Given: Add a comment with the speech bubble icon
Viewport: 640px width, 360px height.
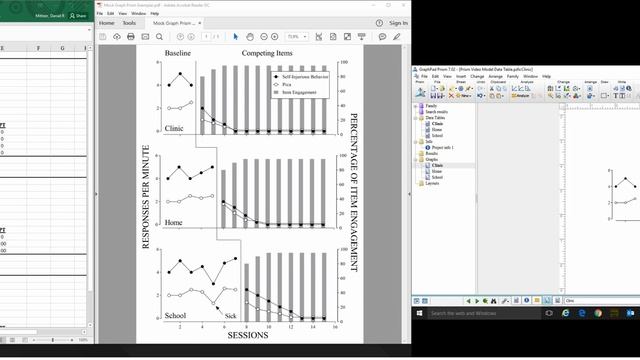Looking at the screenshot, I should point(382,37).
